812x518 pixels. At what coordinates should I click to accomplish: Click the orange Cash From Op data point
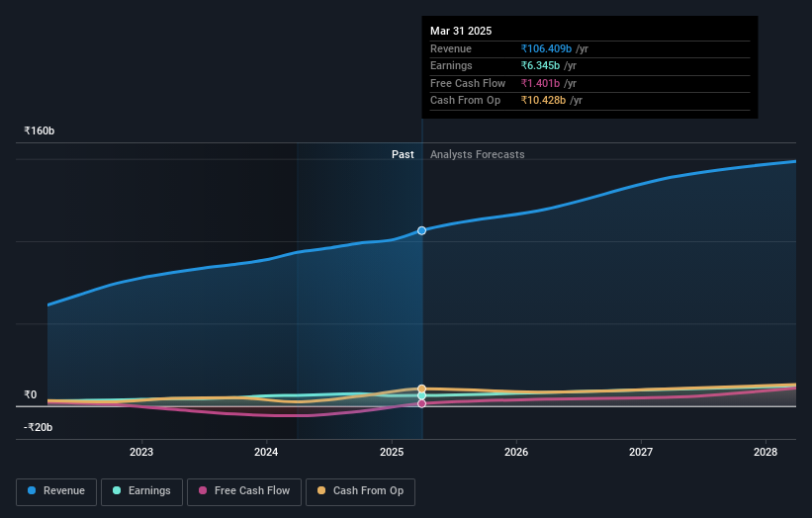(421, 388)
